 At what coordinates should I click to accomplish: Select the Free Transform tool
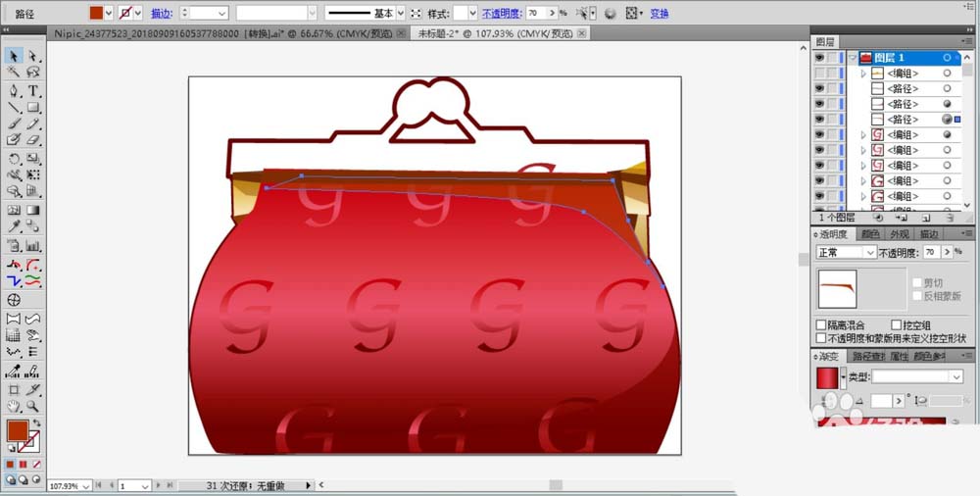pos(32,175)
